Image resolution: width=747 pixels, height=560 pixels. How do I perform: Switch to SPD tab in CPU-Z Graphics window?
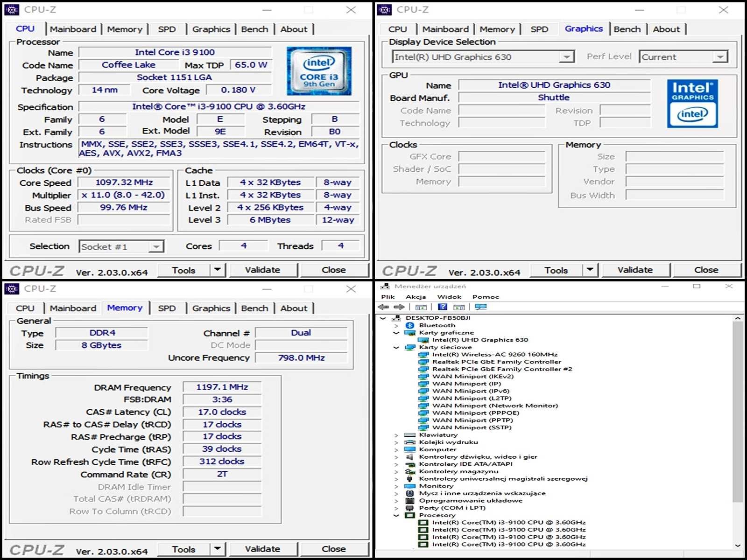539,29
